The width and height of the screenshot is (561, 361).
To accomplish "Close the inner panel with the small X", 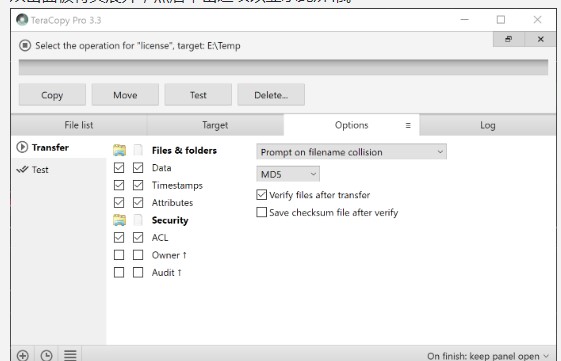I will click(541, 39).
